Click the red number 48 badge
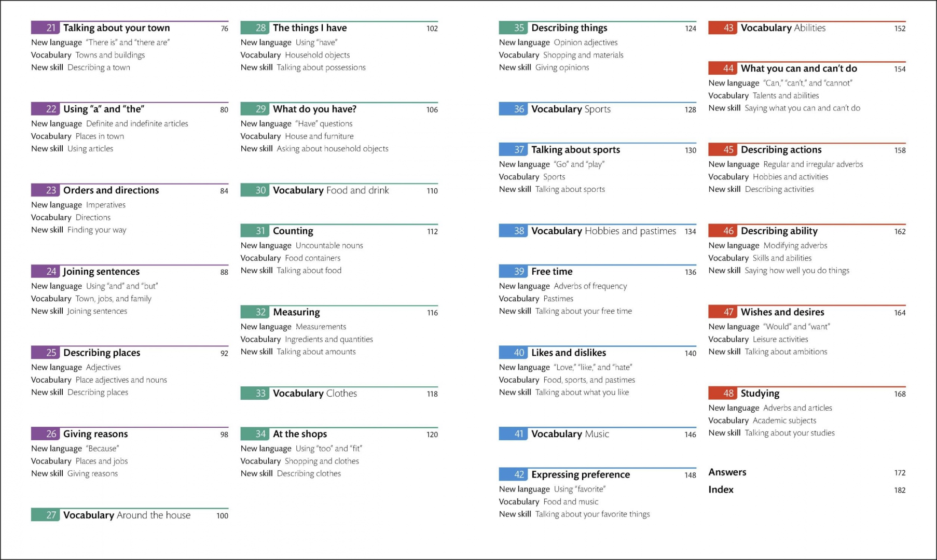Image resolution: width=937 pixels, height=560 pixels. click(x=728, y=394)
